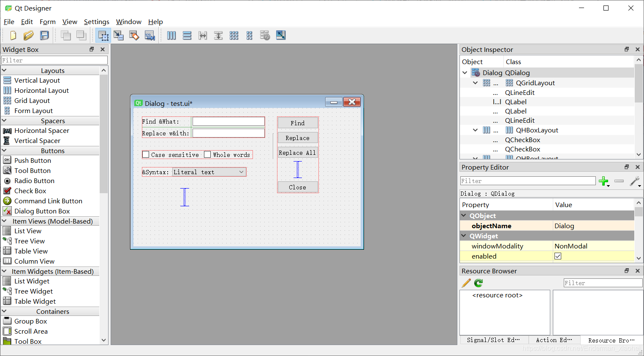Collapse Item Widgets (Item-Based) category
The image size is (644, 356).
coord(5,271)
